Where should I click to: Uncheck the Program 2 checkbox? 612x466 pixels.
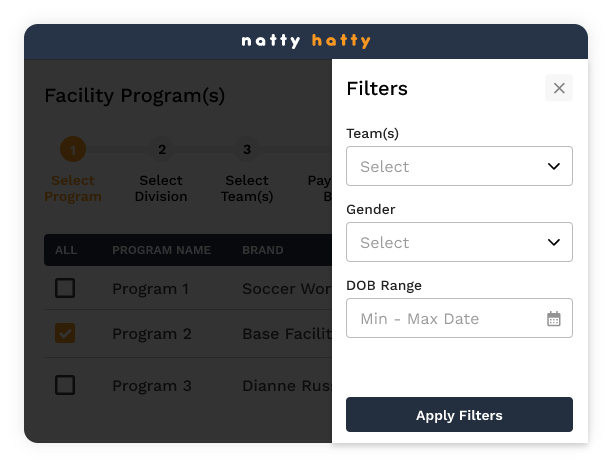(x=65, y=333)
